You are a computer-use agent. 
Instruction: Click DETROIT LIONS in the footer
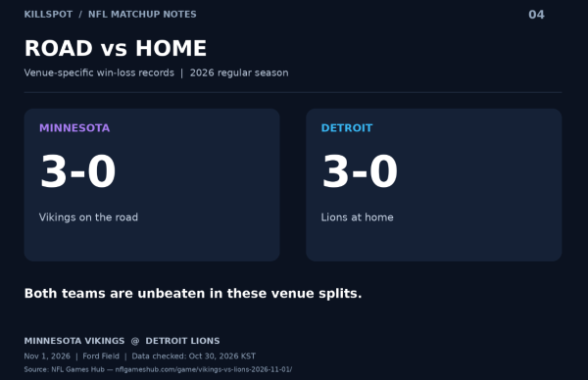pos(182,341)
